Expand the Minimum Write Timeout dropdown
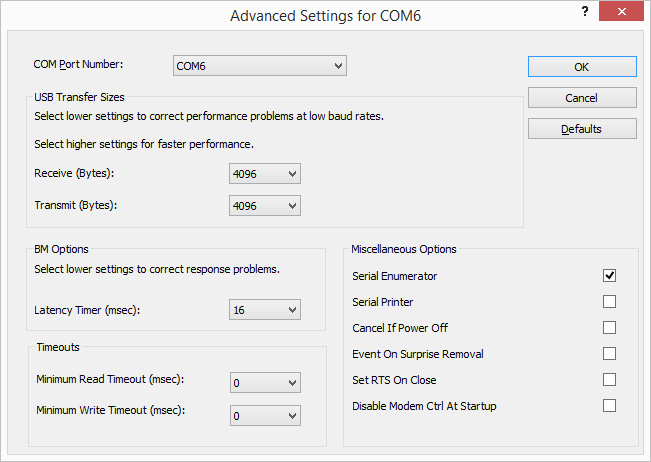The image size is (651, 462). click(x=265, y=414)
